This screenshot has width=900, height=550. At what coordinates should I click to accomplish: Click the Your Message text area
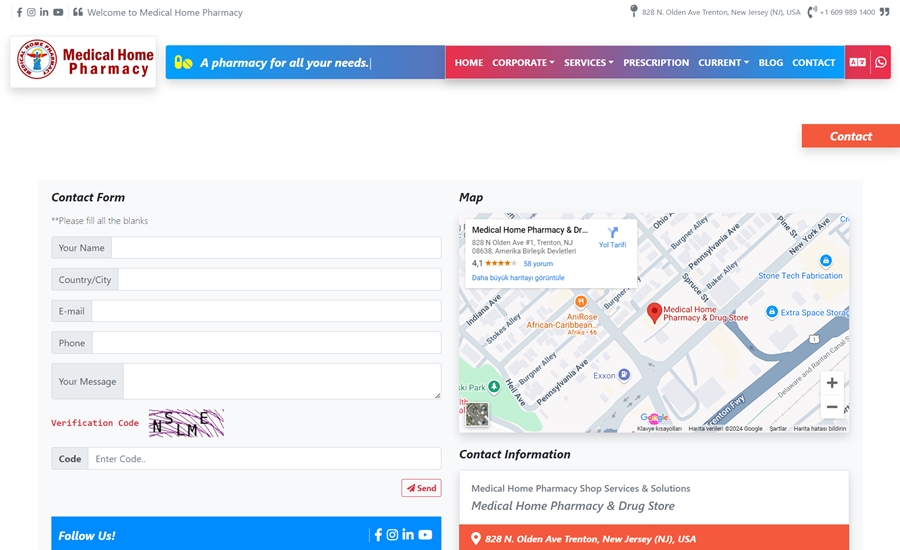282,381
